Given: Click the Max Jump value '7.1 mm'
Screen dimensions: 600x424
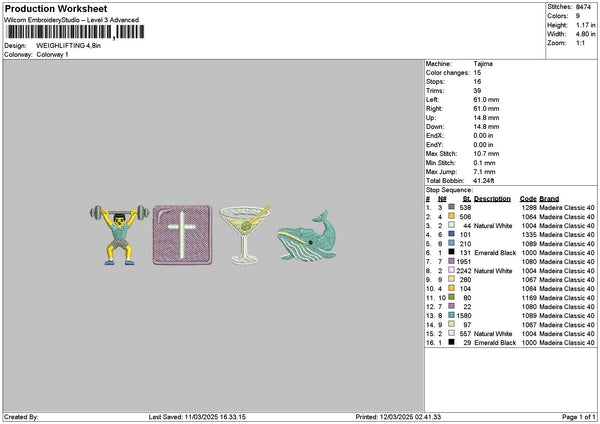Looking at the screenshot, I should 484,172.
